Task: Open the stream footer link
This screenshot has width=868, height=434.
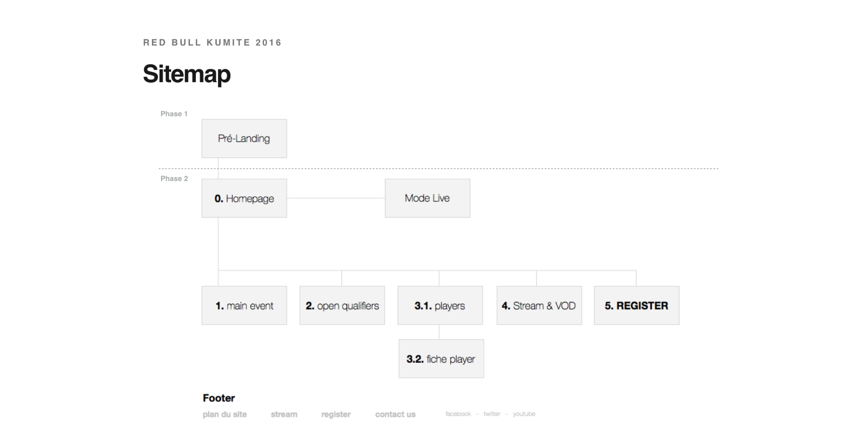Action: [x=284, y=414]
